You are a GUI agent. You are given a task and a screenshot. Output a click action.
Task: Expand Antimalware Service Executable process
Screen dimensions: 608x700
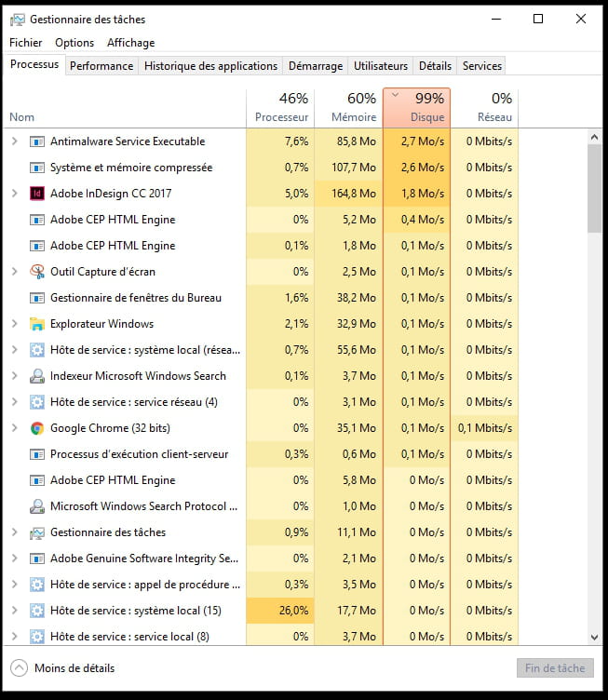(14, 141)
